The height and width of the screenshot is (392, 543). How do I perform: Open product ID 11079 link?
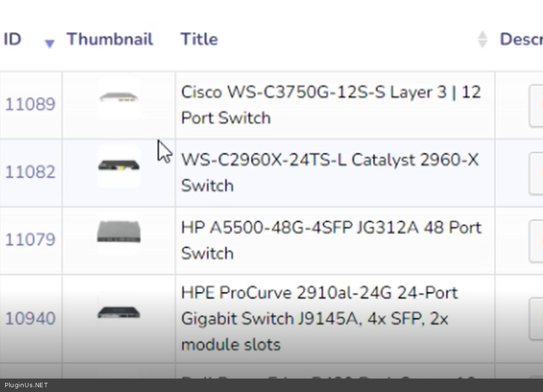tap(30, 240)
